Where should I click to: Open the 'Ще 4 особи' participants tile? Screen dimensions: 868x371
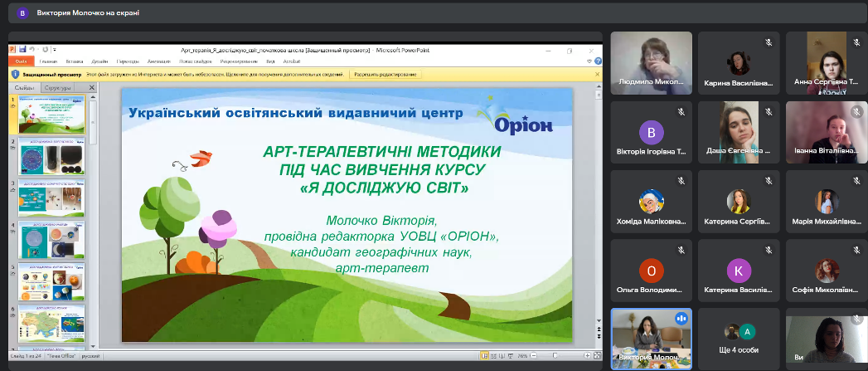[739, 336]
